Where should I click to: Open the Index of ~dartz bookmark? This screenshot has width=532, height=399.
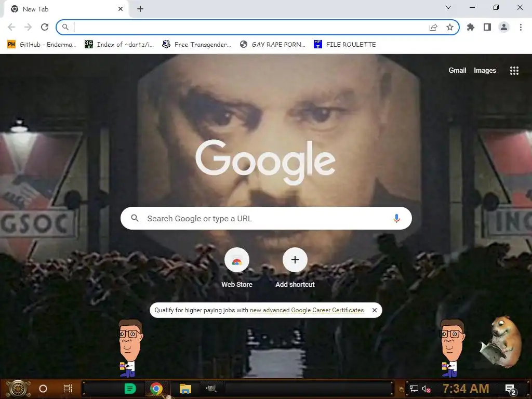tap(119, 45)
